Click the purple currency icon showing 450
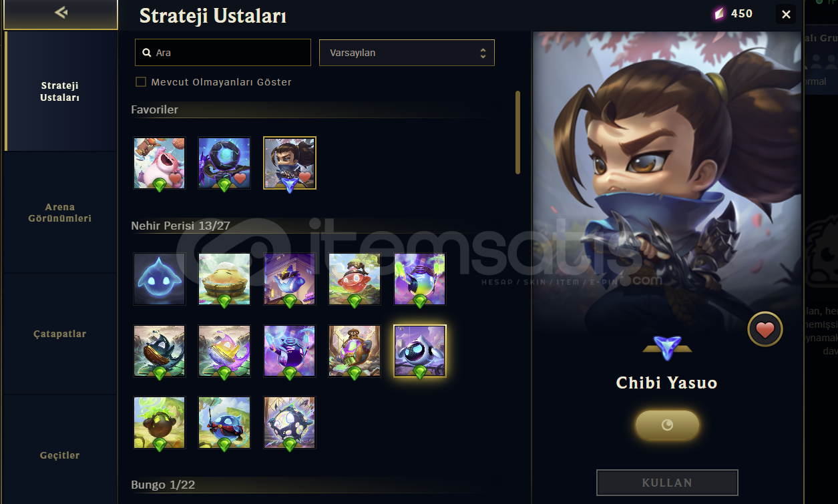This screenshot has width=838, height=504. tap(718, 13)
